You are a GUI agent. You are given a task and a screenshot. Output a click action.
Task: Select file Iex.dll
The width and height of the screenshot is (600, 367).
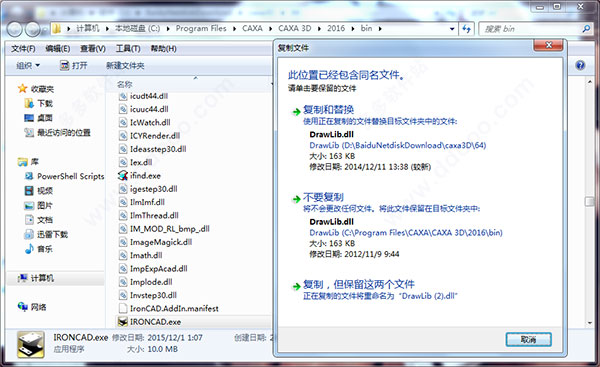(141, 162)
